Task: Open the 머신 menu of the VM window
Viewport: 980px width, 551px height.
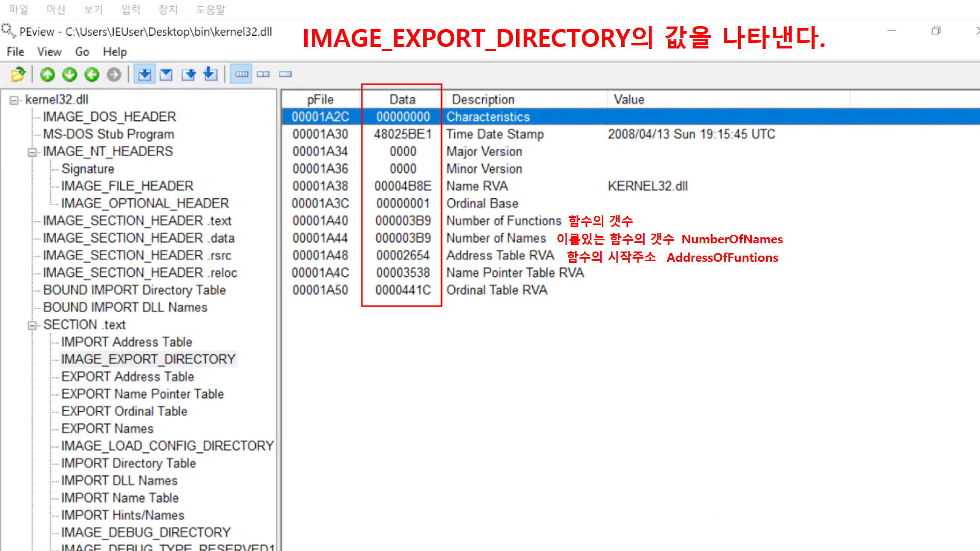Action: (56, 9)
